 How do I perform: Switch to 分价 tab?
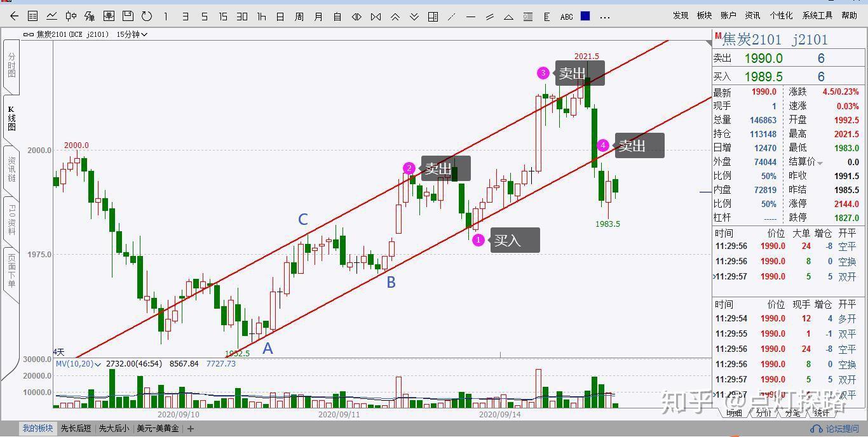764,413
